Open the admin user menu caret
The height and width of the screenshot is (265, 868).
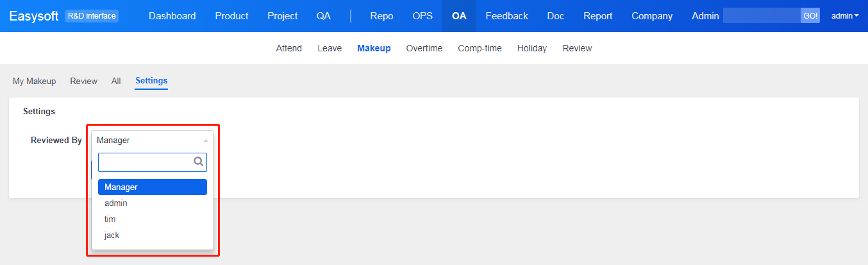856,16
